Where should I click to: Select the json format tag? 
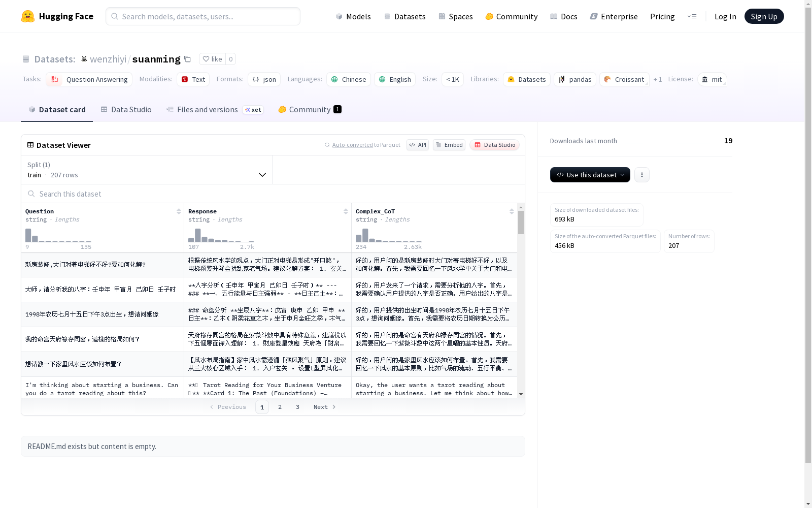(264, 79)
